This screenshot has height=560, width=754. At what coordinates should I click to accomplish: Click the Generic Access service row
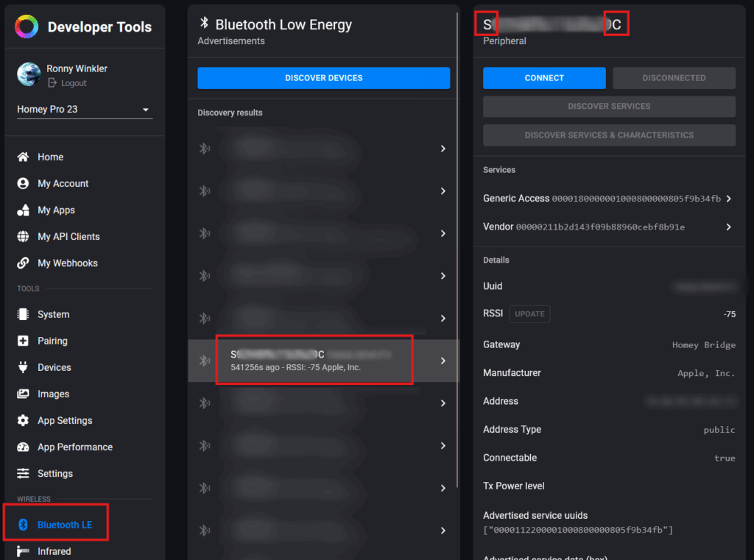tap(609, 199)
